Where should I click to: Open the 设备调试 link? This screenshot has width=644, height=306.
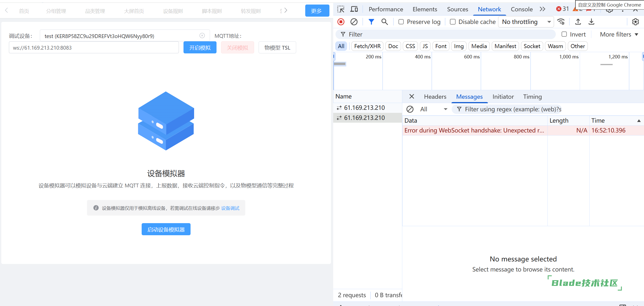coord(230,208)
